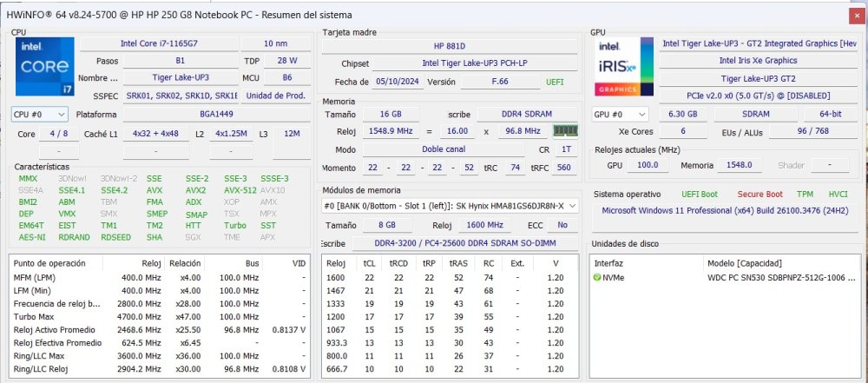The image size is (868, 383).
Task: Click the WDC PC SN530 drive entry
Action: tap(782, 278)
